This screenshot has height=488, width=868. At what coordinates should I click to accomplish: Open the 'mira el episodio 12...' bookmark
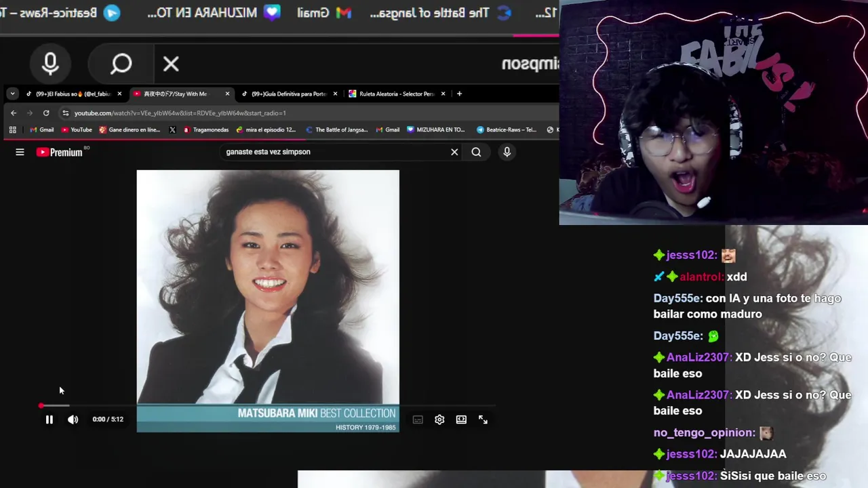click(x=266, y=130)
